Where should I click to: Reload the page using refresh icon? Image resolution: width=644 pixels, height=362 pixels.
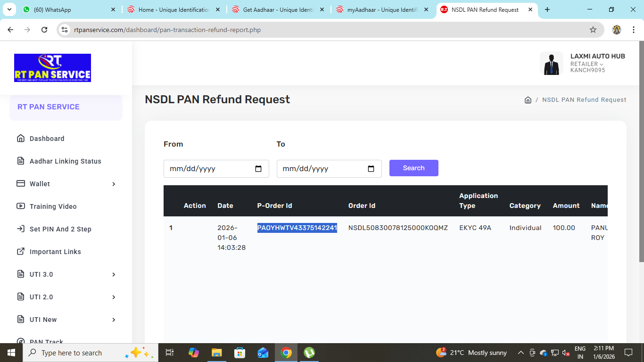(x=44, y=30)
